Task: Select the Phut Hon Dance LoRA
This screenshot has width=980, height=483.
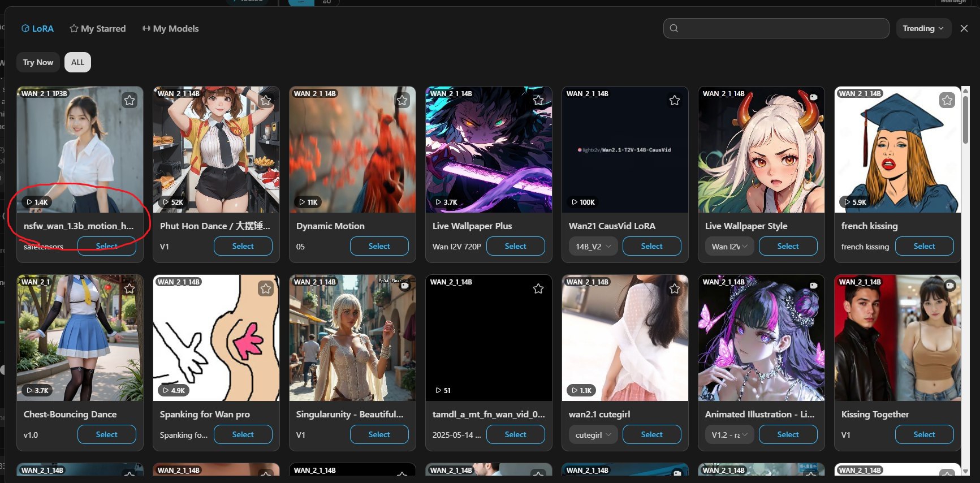Action: pyautogui.click(x=243, y=247)
